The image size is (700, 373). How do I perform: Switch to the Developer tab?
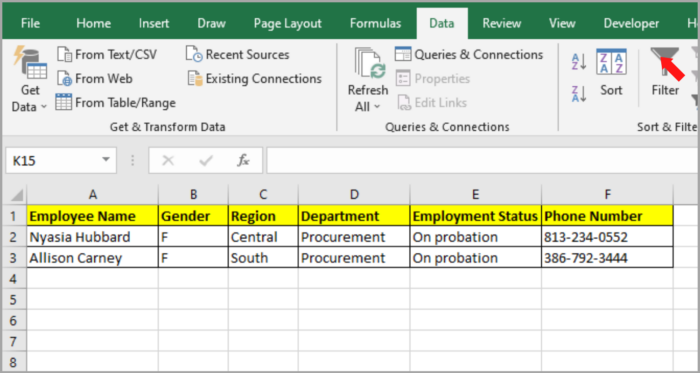[631, 23]
